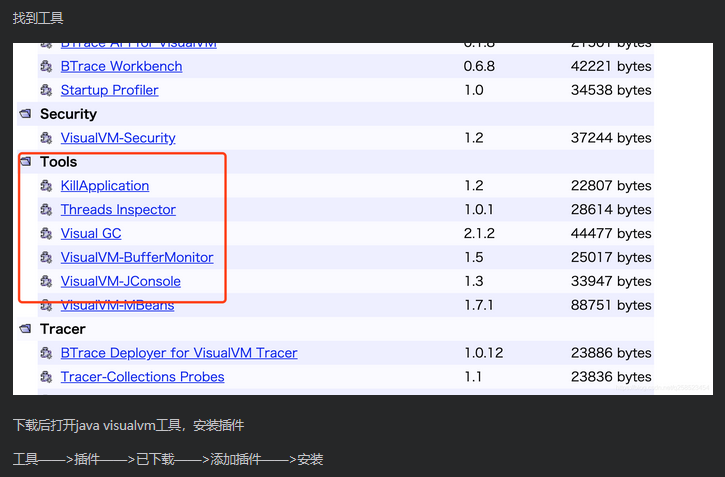
Task: Click version 1.2 in the KillApplication row
Action: (x=473, y=186)
